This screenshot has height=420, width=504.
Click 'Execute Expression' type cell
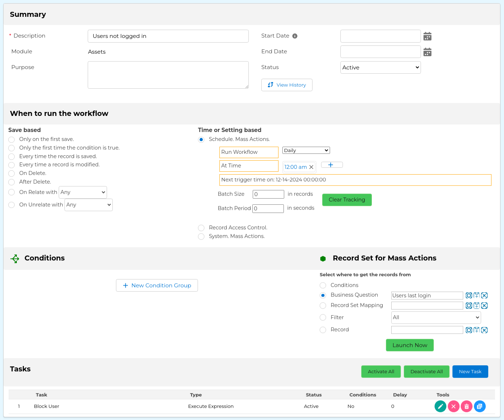click(x=211, y=406)
